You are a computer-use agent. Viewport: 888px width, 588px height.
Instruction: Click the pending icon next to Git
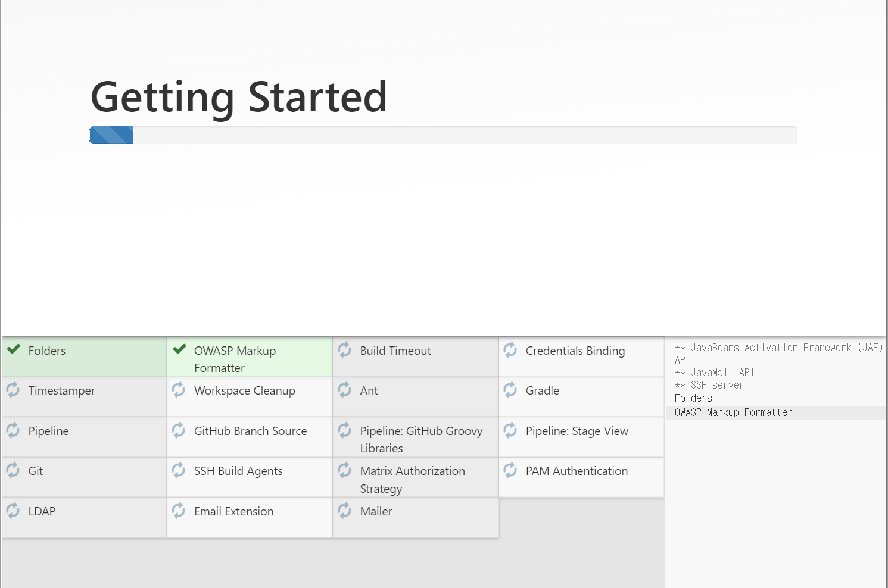coord(13,470)
